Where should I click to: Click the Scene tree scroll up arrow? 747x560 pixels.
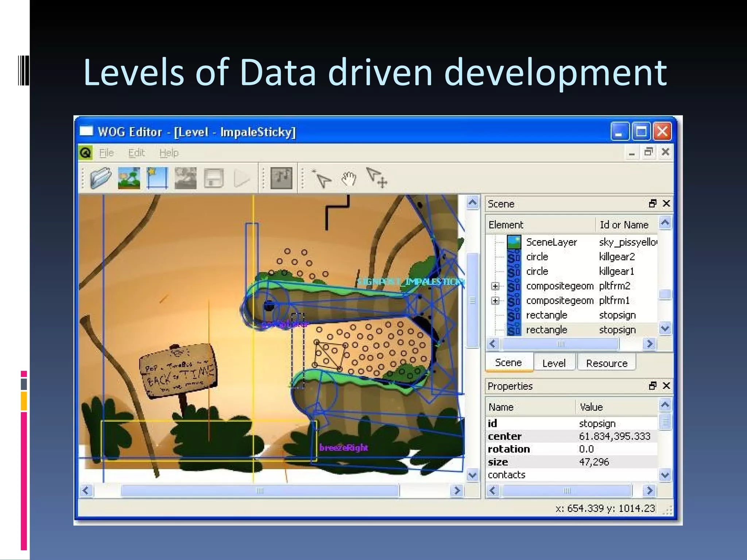(665, 223)
